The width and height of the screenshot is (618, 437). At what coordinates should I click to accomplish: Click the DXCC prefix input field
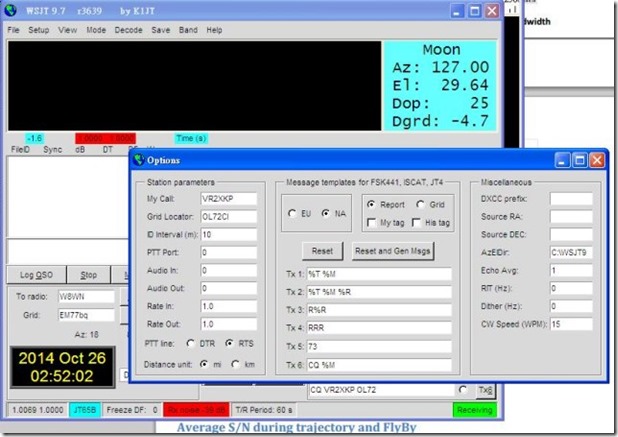[x=571, y=199]
